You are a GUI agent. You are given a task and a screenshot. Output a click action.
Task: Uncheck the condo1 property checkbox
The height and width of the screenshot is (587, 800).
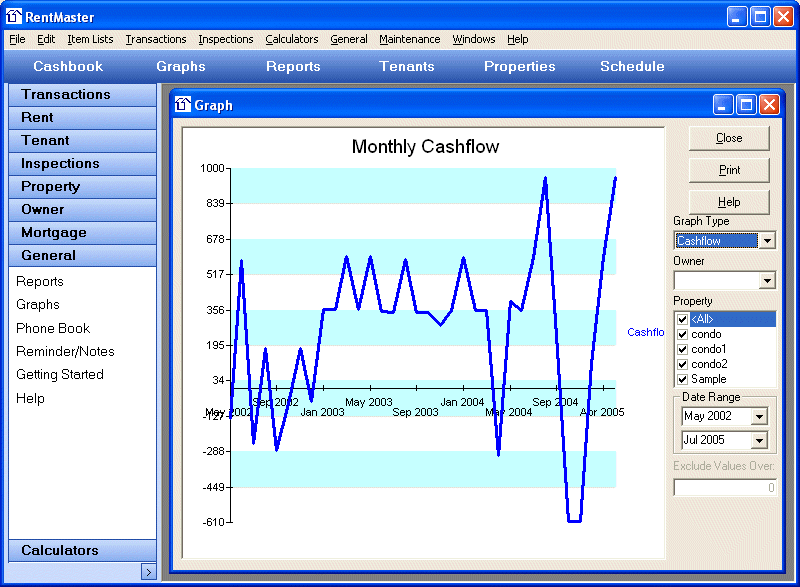point(682,349)
